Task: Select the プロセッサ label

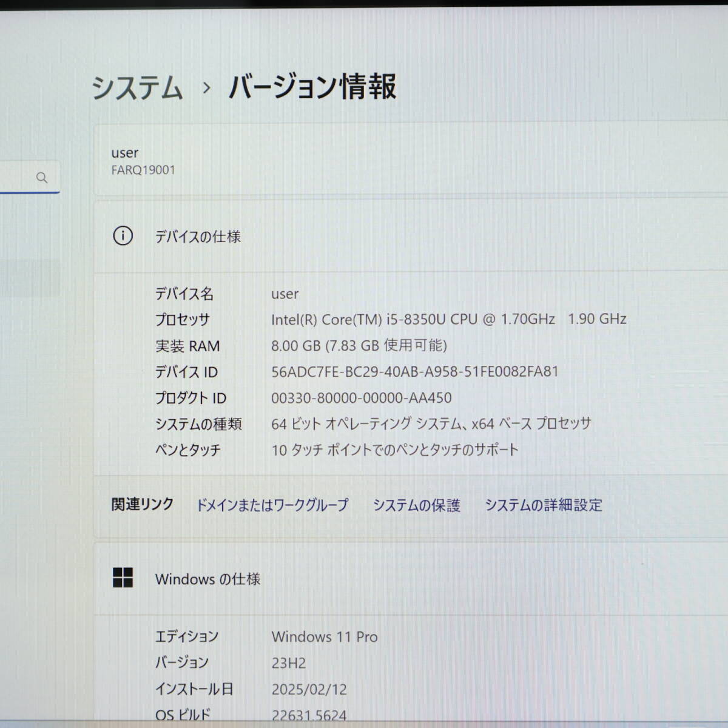Action: [x=183, y=319]
